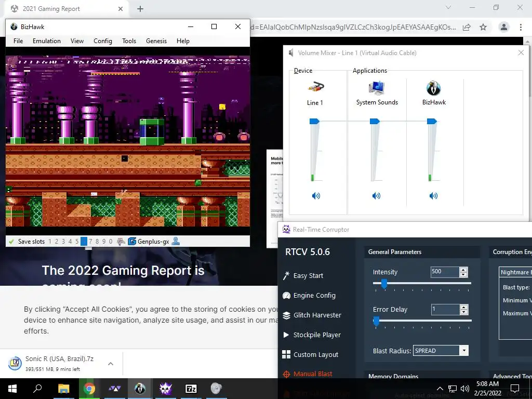Click the Error Delay slider handle
The height and width of the screenshot is (399, 532).
376,321
